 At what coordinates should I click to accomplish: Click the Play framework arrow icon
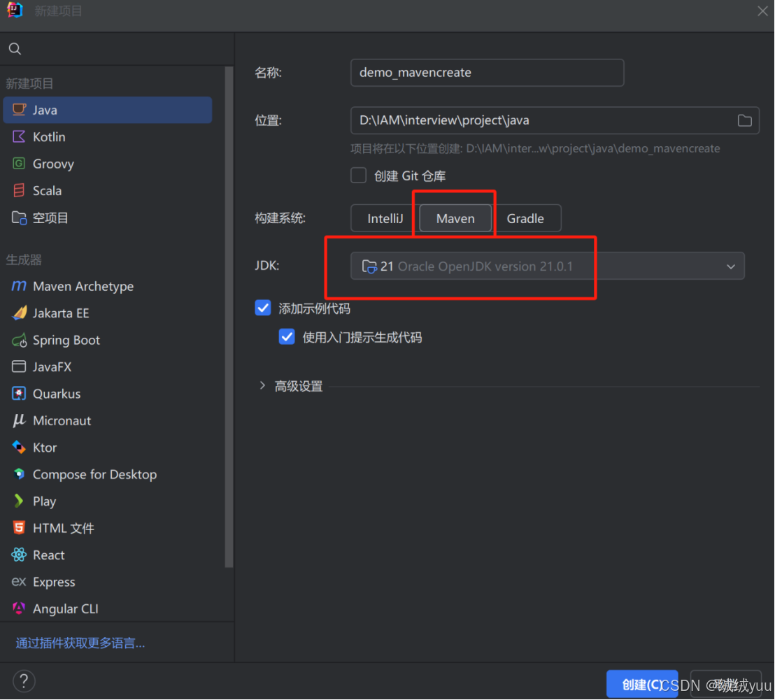tap(19, 501)
